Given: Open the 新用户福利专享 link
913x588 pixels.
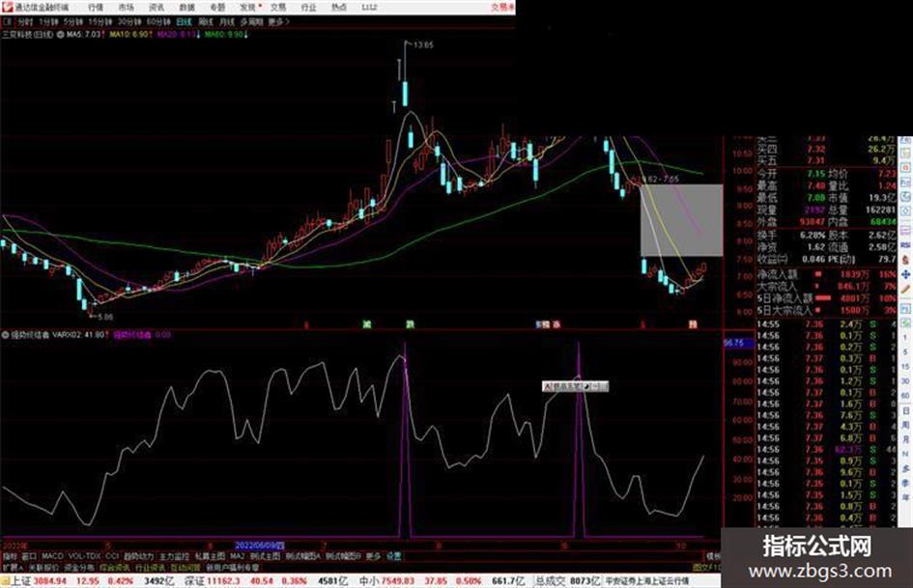Looking at the screenshot, I should pyautogui.click(x=233, y=567).
